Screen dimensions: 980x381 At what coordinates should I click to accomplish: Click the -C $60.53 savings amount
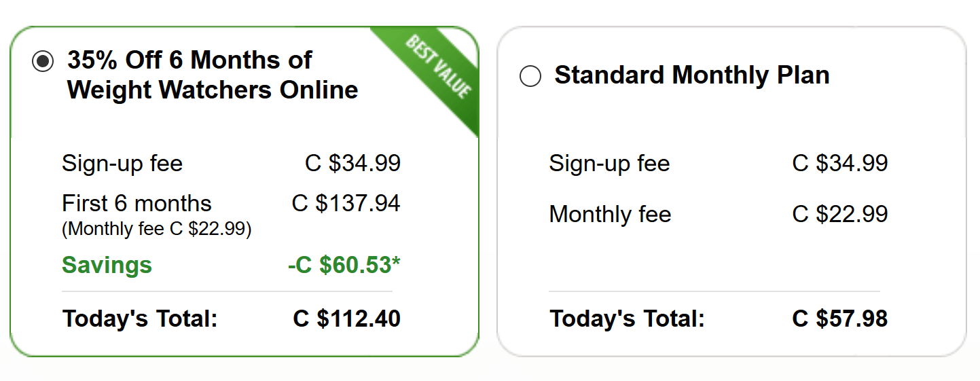[344, 265]
